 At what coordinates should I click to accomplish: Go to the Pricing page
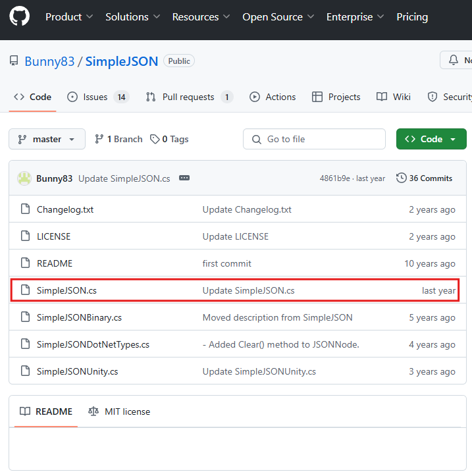(x=412, y=16)
